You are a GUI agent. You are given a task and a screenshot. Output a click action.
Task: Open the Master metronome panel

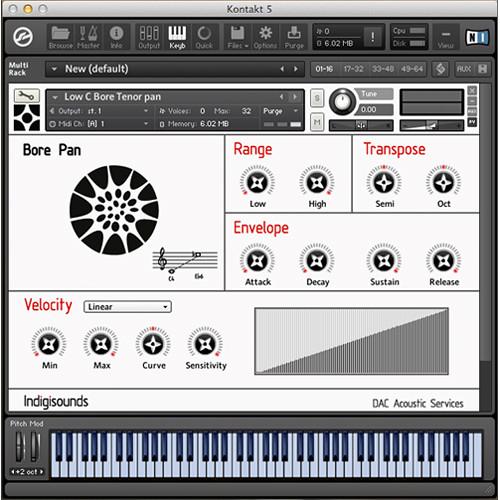pos(88,37)
